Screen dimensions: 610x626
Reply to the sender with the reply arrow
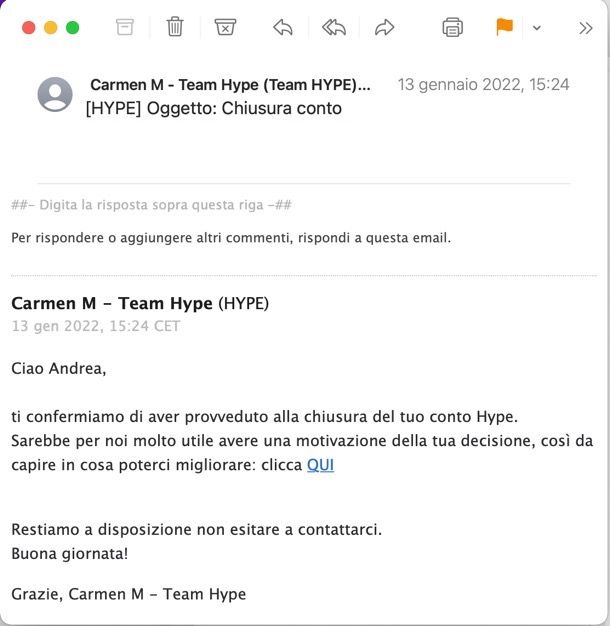[283, 28]
